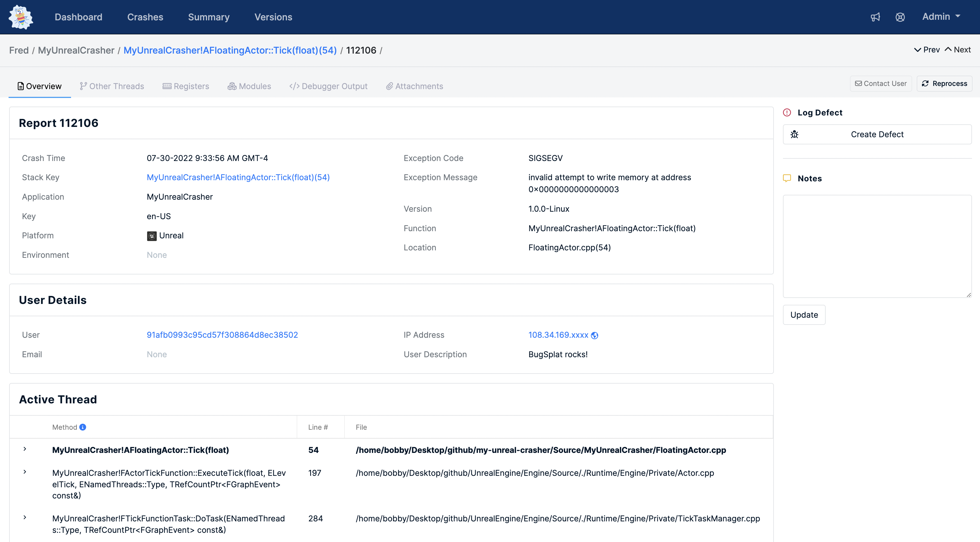This screenshot has height=542, width=980.
Task: Click line number 284 cell
Action: pos(315,519)
